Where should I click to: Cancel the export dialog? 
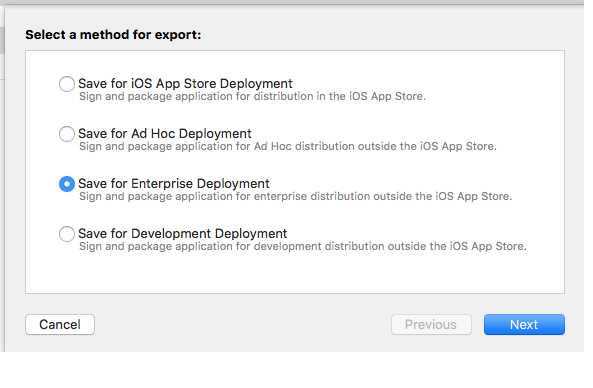click(x=60, y=324)
